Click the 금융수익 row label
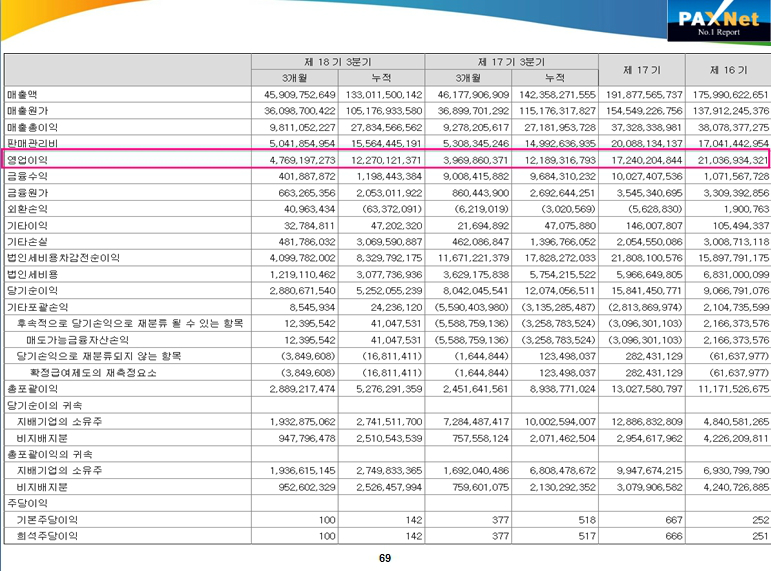Viewport: 771px width, 571px height. click(26, 176)
